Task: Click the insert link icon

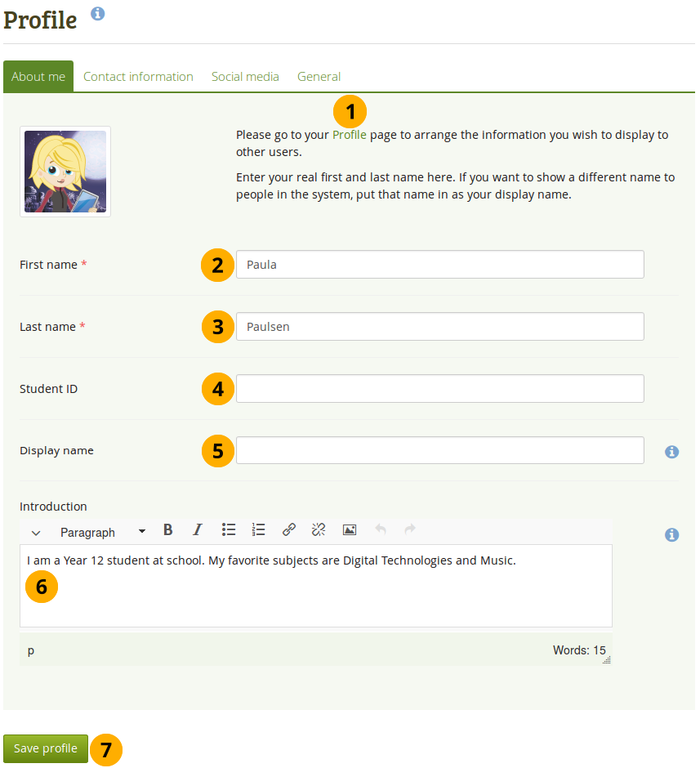Action: click(288, 530)
